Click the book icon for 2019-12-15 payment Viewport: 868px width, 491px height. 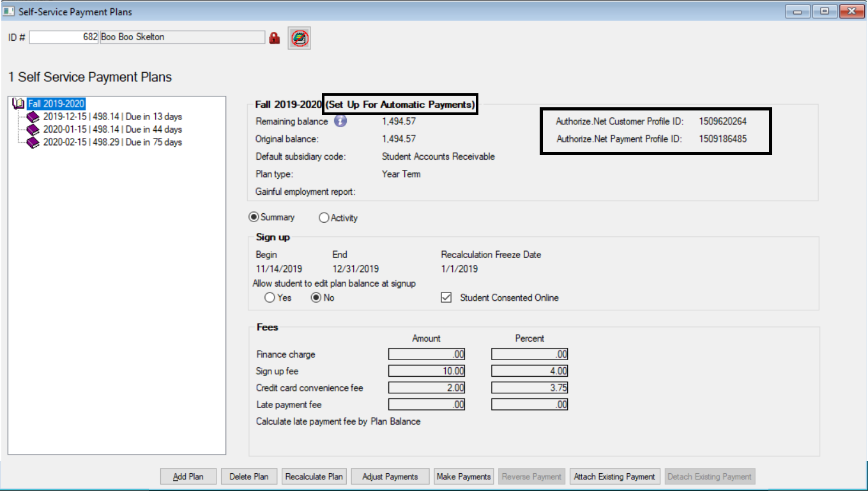[33, 117]
